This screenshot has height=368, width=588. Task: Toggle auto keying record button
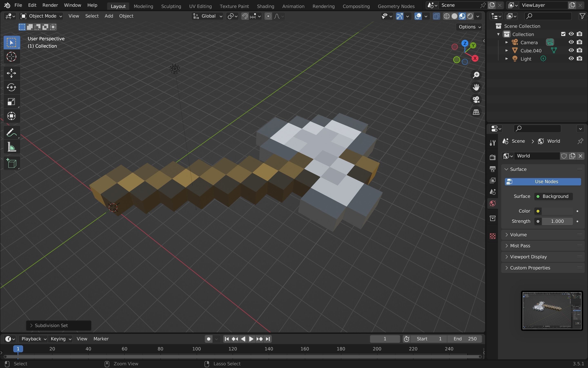point(208,339)
